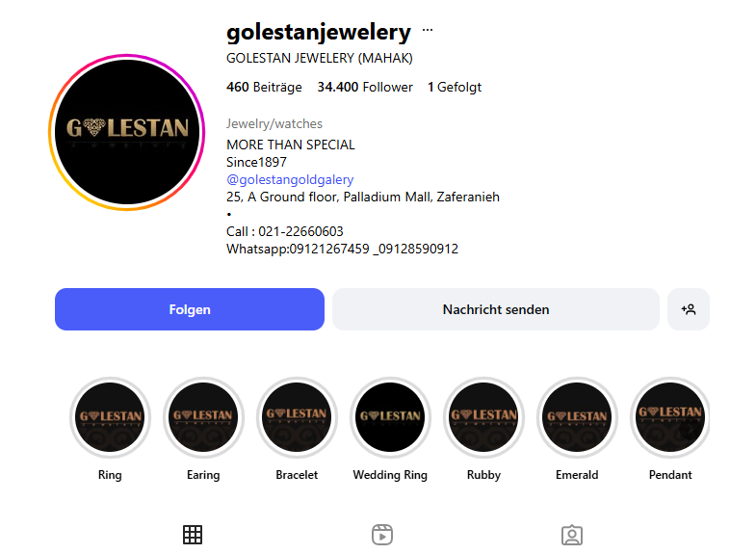Click the 460 Beiträge post count
The height and width of the screenshot is (554, 756).
[264, 87]
